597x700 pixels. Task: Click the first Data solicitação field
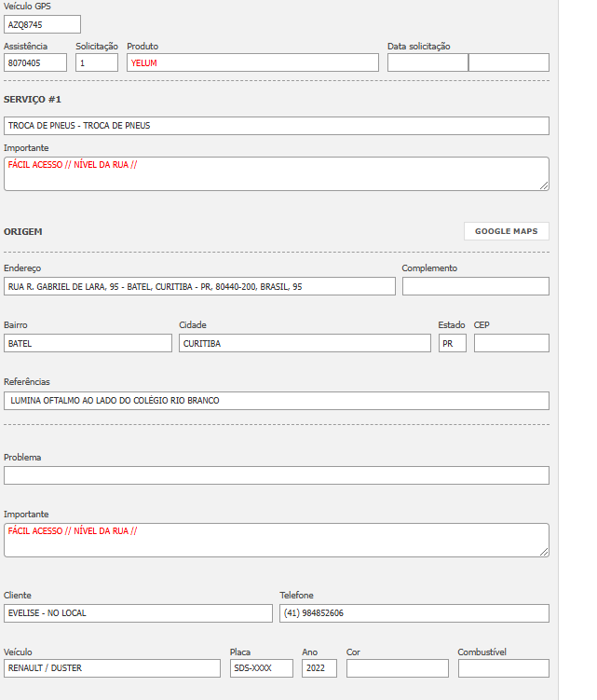pos(427,62)
